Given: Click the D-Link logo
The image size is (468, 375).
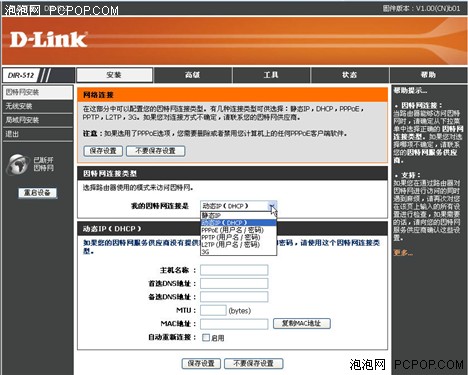Looking at the screenshot, I should [x=49, y=40].
